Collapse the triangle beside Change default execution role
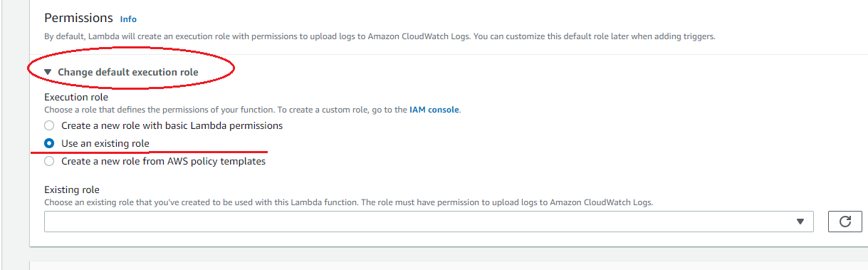 tap(48, 72)
